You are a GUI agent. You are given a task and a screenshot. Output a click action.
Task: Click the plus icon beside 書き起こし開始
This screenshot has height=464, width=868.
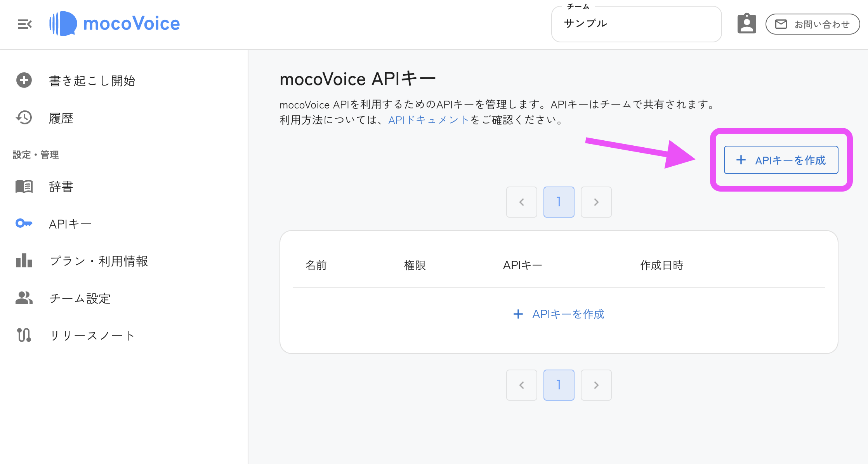pos(24,80)
